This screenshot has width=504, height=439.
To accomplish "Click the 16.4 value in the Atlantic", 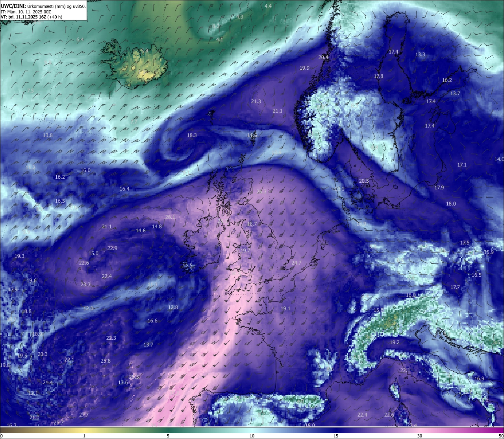I will 124,189.
